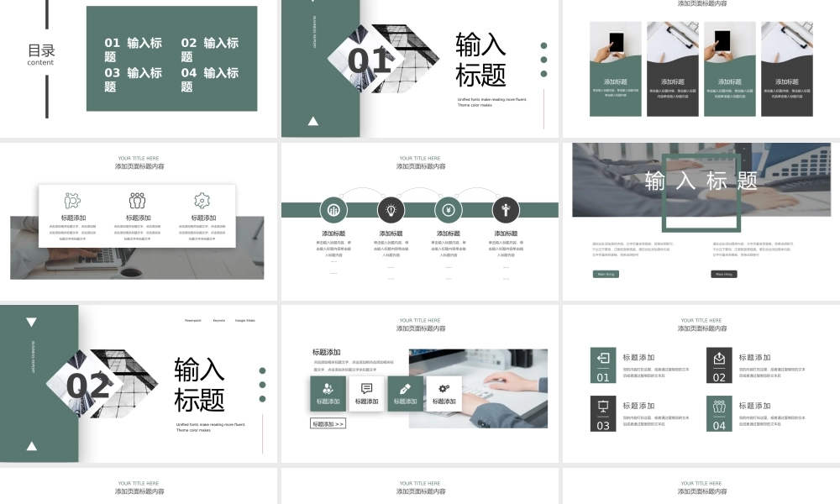The width and height of the screenshot is (840, 504).
Task: Click the downward white triangle on section 02 slide
Action: 31,322
